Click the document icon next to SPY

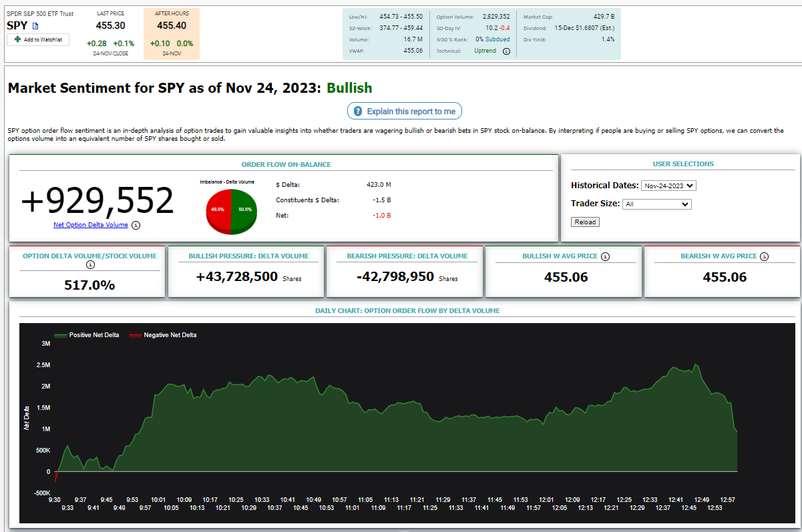coord(36,26)
